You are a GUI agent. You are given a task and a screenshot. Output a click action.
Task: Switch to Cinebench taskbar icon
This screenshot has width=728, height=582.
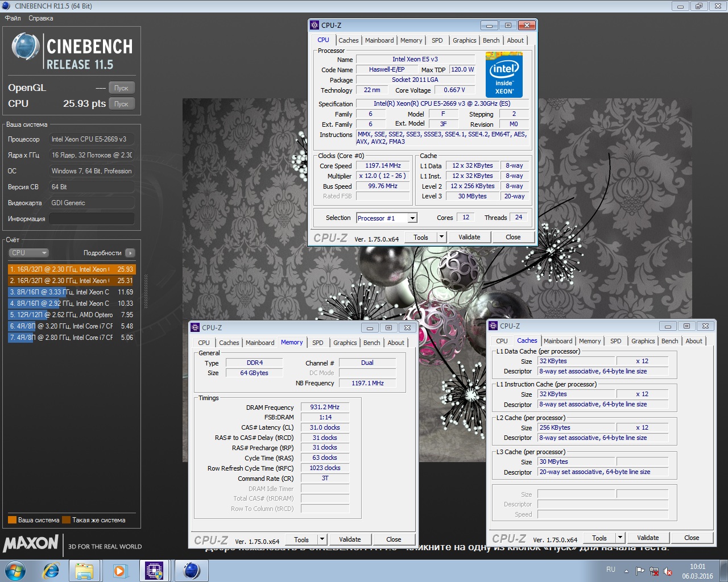point(191,570)
